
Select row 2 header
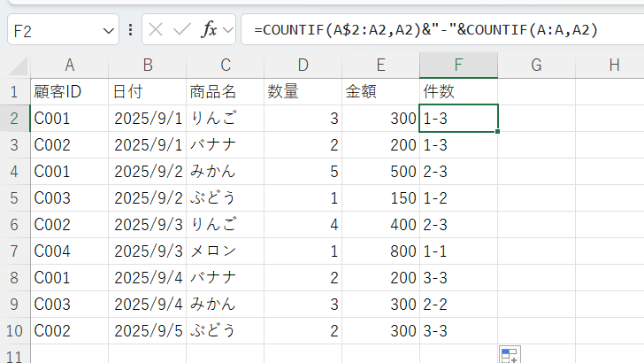(x=15, y=119)
